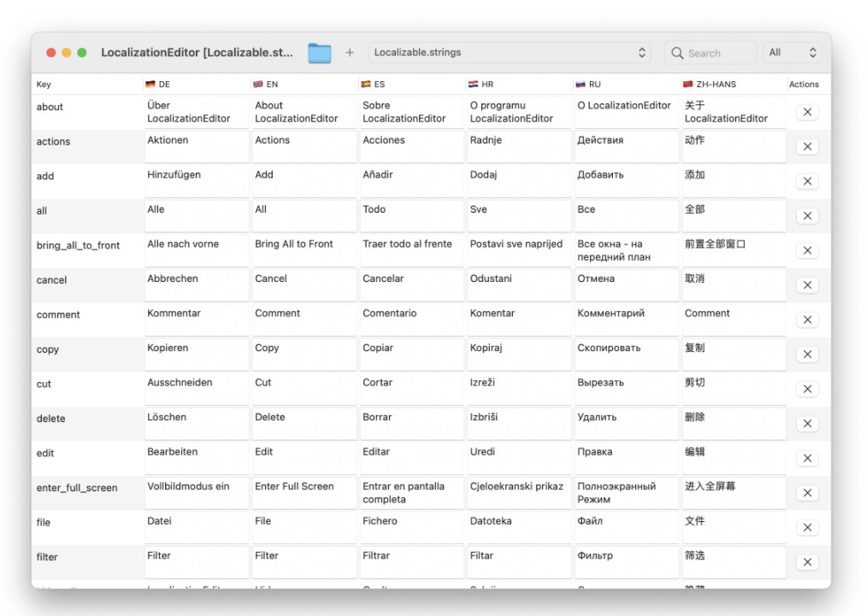Edit Chinese cell '取消'
The height and width of the screenshot is (616, 866).
coord(734,286)
